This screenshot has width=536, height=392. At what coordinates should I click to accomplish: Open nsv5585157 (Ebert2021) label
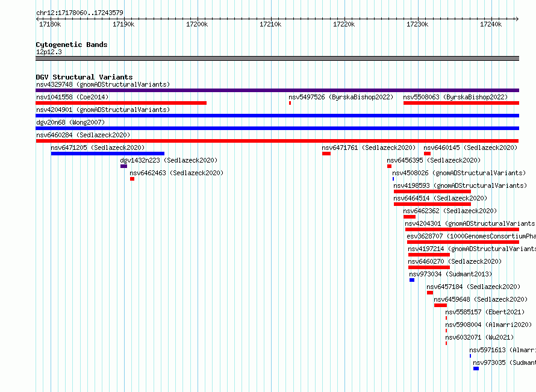[x=485, y=312]
